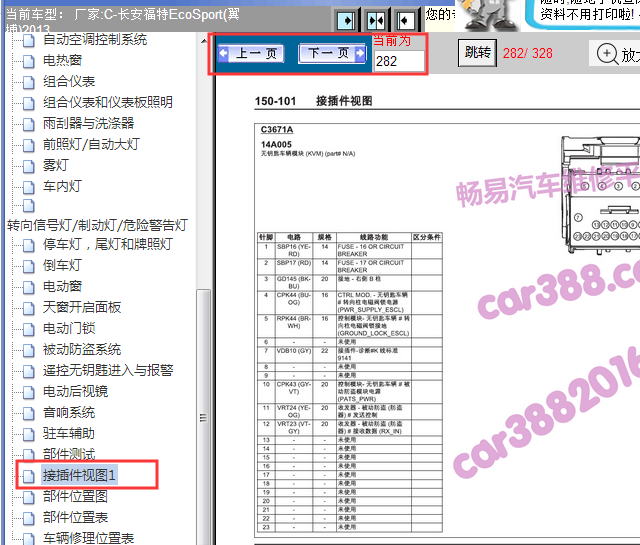This screenshot has height=545, width=640.
Task: Open tree item 组合仪表和仪表板照明
Action: tap(108, 102)
